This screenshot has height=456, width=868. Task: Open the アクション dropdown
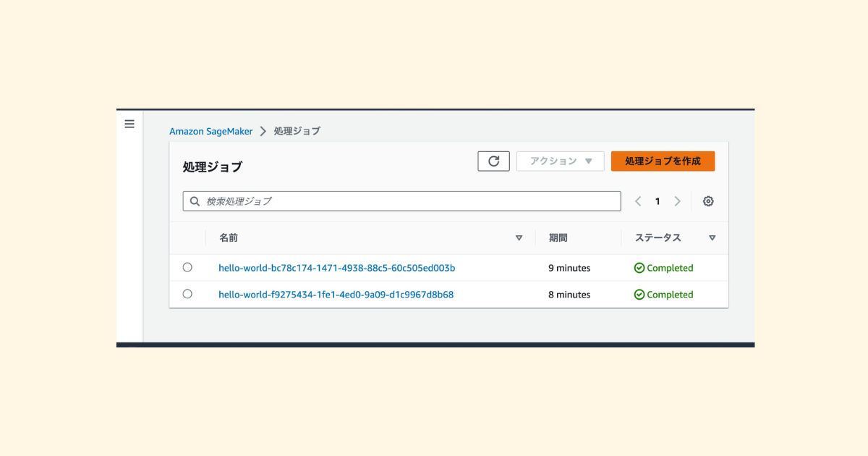[x=560, y=161]
